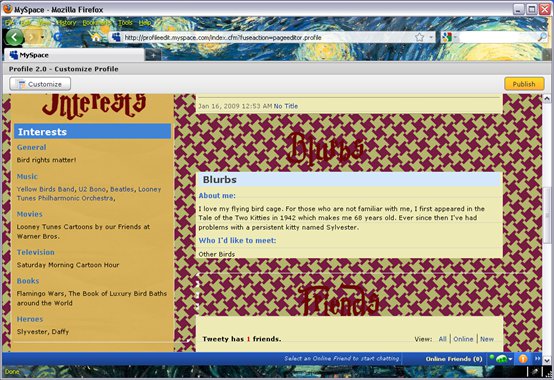Go back with the green arrow button
Image resolution: width=554 pixels, height=380 pixels.
click(x=14, y=37)
